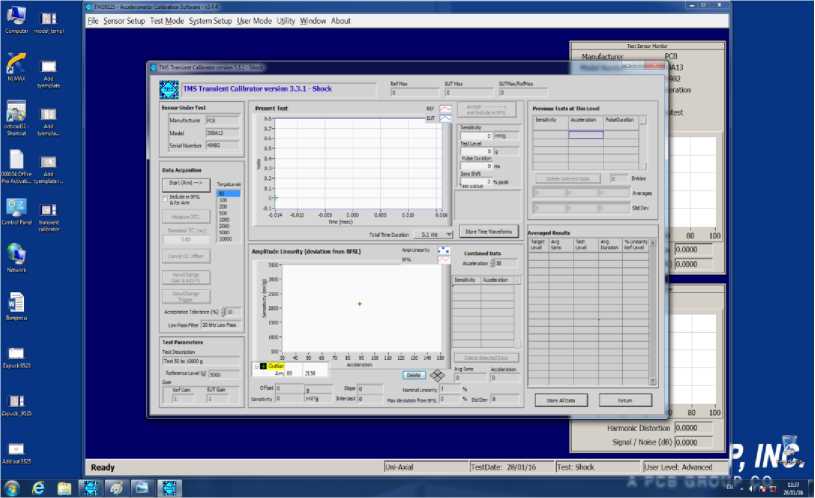Open the Utility menu
Screen dimensions: 815x498
click(286, 21)
